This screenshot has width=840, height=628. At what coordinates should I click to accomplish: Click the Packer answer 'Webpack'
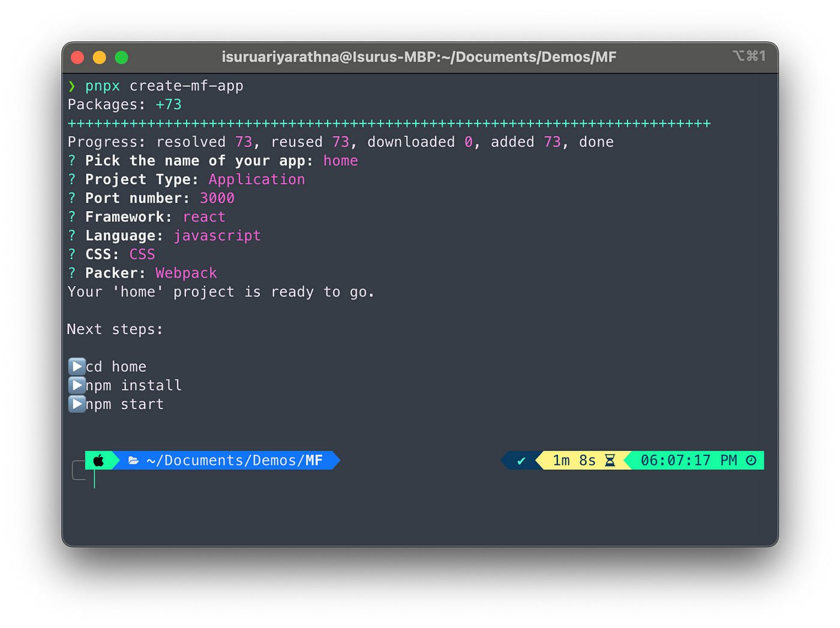186,273
